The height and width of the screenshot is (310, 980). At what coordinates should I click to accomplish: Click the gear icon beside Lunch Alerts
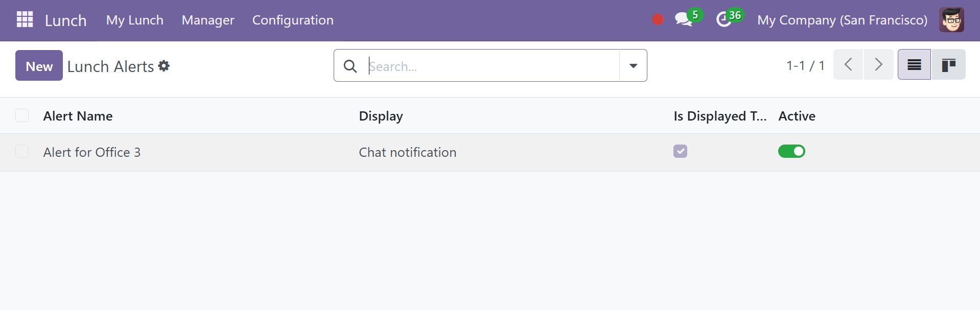[x=164, y=66]
